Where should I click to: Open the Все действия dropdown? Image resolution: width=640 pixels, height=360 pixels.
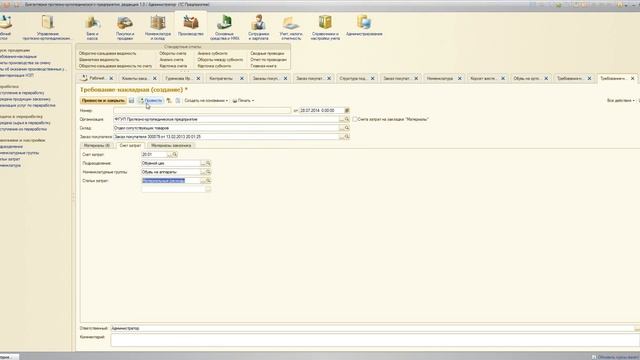click(x=621, y=100)
